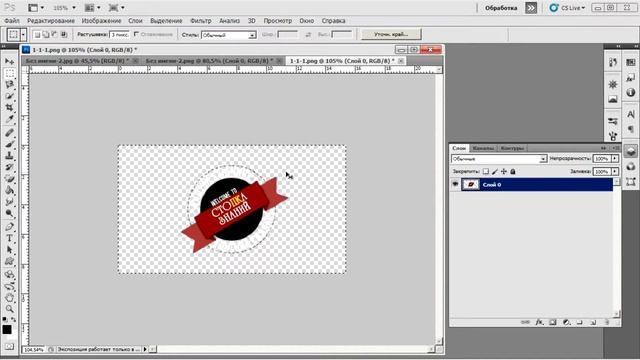Enable the Сглаживание anti-alias checkbox
This screenshot has width=640, height=360.
point(136,34)
